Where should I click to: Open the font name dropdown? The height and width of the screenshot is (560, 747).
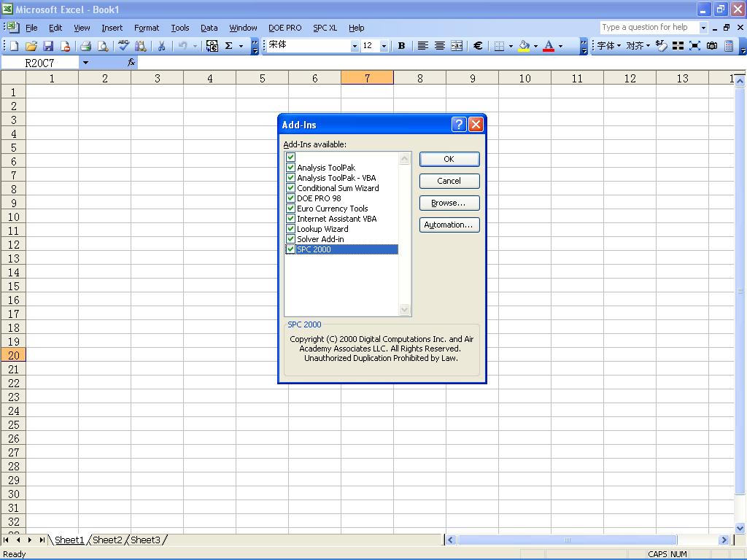pos(355,46)
